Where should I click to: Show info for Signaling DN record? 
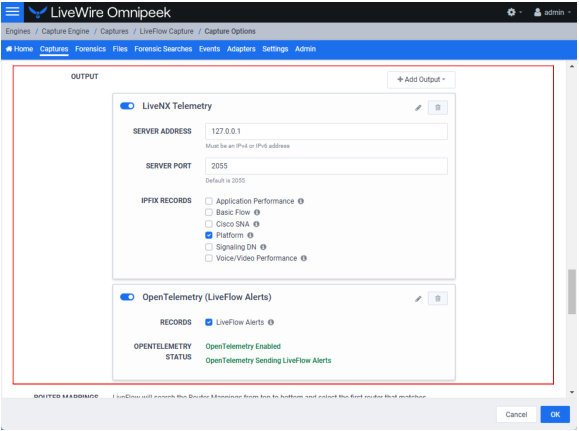coord(263,247)
